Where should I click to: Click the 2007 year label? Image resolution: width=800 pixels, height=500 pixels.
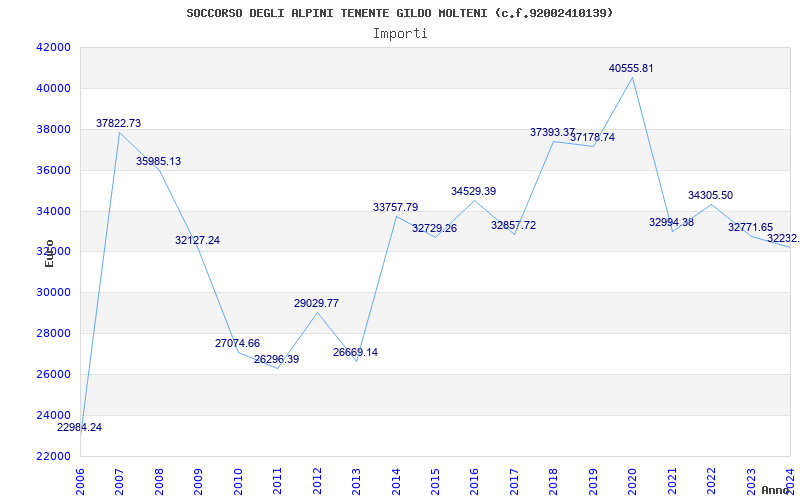pyautogui.click(x=119, y=481)
